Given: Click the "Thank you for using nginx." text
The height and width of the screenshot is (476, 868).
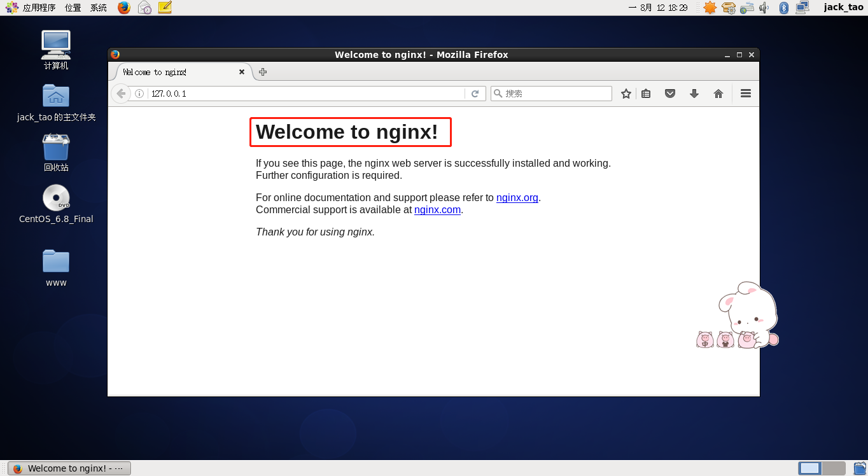Looking at the screenshot, I should pyautogui.click(x=315, y=232).
